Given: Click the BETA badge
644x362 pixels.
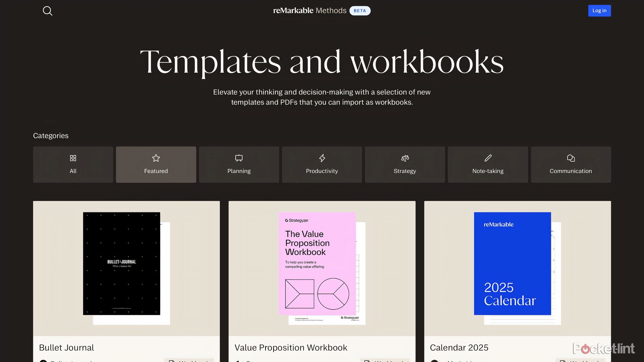Looking at the screenshot, I should (360, 11).
